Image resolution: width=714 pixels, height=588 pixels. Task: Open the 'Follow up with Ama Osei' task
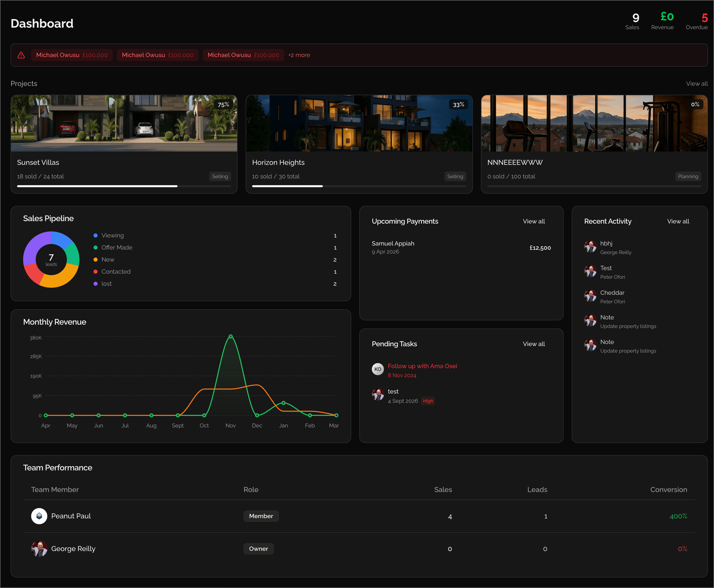click(x=422, y=366)
